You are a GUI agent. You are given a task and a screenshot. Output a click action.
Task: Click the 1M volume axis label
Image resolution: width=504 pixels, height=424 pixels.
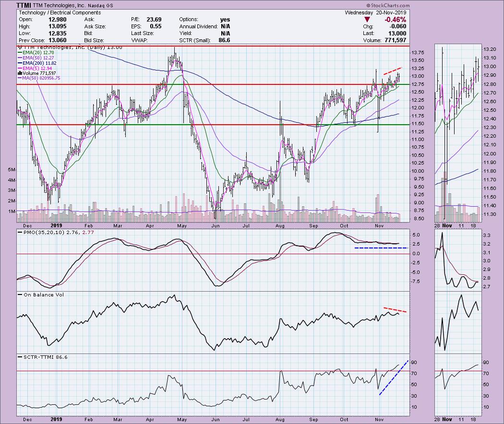(x=12, y=212)
